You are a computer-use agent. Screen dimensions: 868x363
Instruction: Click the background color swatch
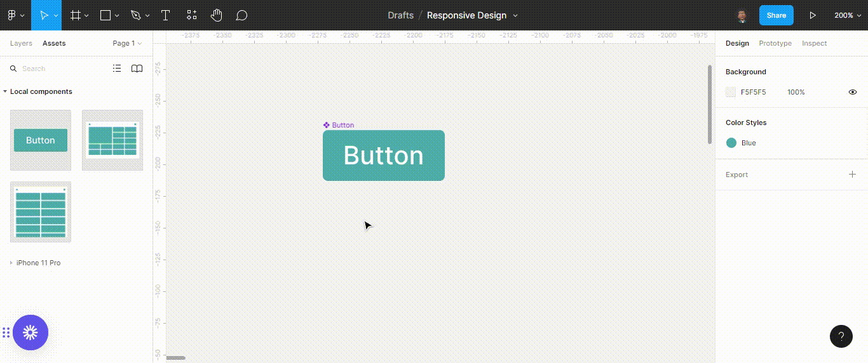coord(731,92)
